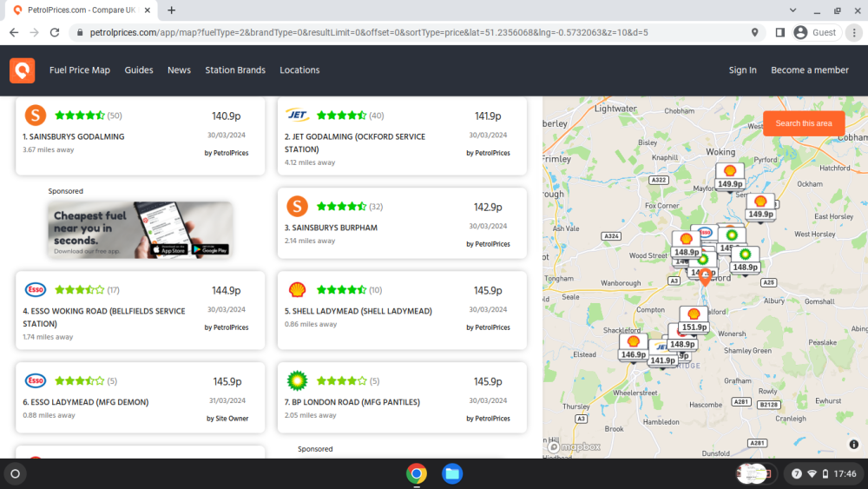868x489 pixels.
Task: Open the Cheapest fuel sponsored banner
Action: [x=140, y=229]
